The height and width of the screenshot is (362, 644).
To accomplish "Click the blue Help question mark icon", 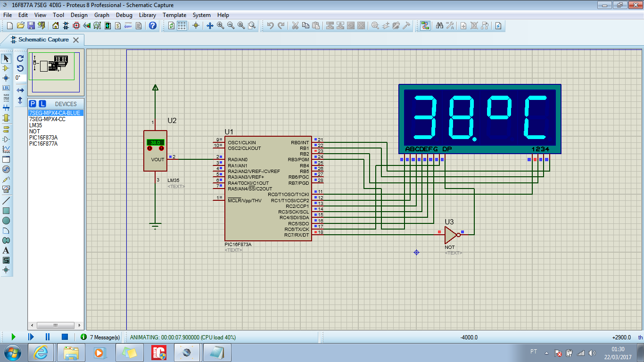I will pos(153,25).
